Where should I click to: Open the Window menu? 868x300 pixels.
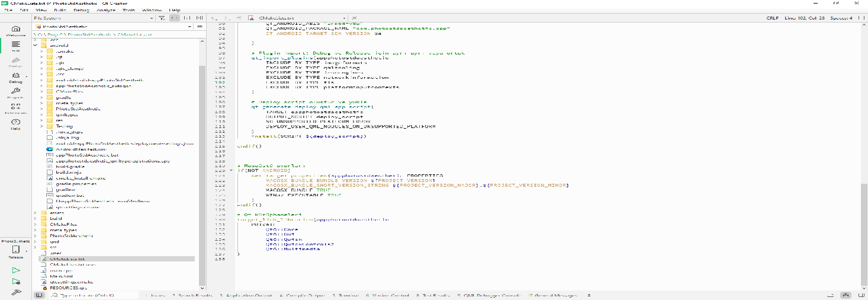tap(152, 11)
